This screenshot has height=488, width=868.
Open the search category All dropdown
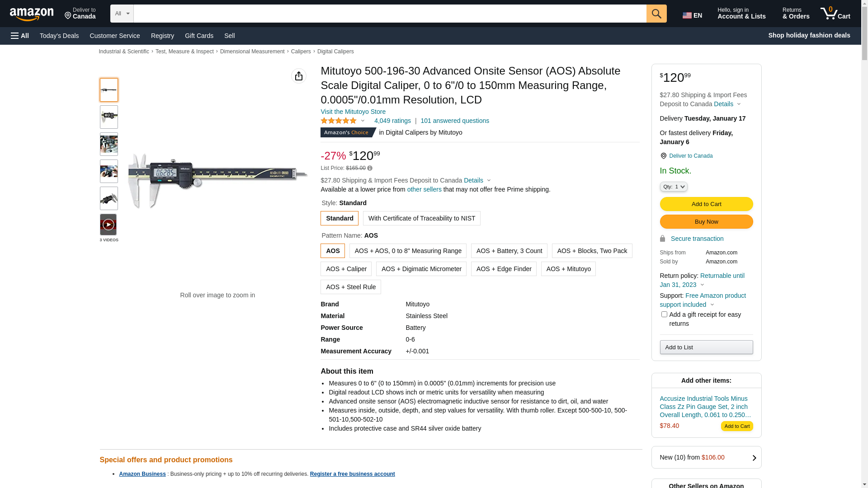122,14
